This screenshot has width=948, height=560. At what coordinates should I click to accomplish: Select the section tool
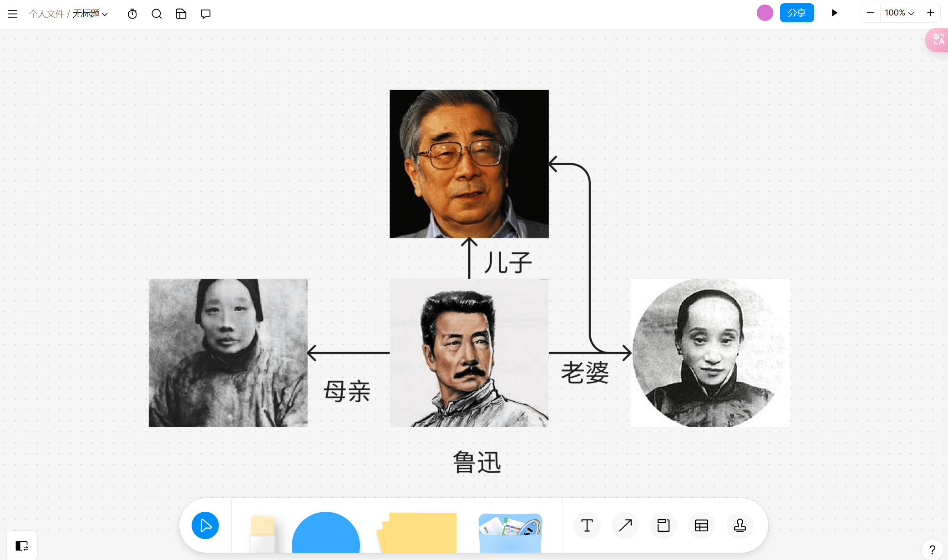[x=663, y=525]
